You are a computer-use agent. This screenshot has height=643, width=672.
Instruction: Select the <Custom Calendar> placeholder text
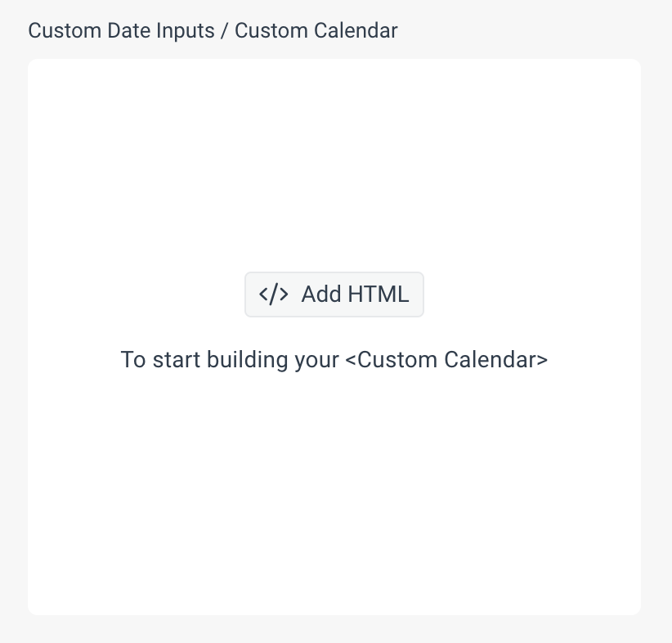(448, 359)
